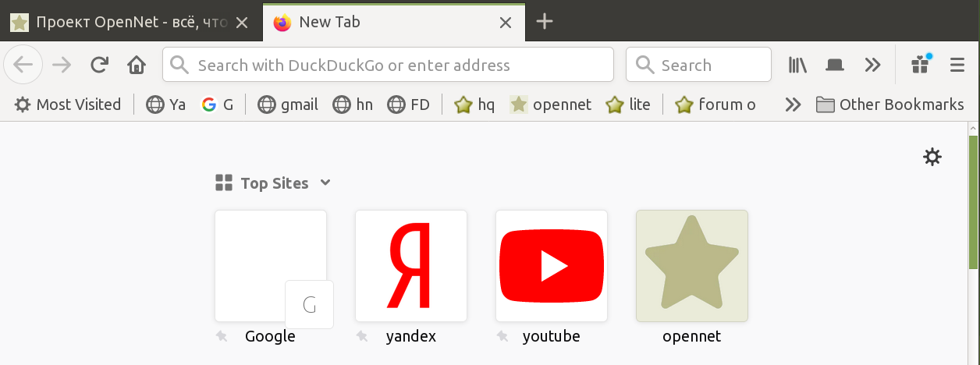Open the youtube top site tile
Screen dimensions: 980x365
(x=552, y=266)
